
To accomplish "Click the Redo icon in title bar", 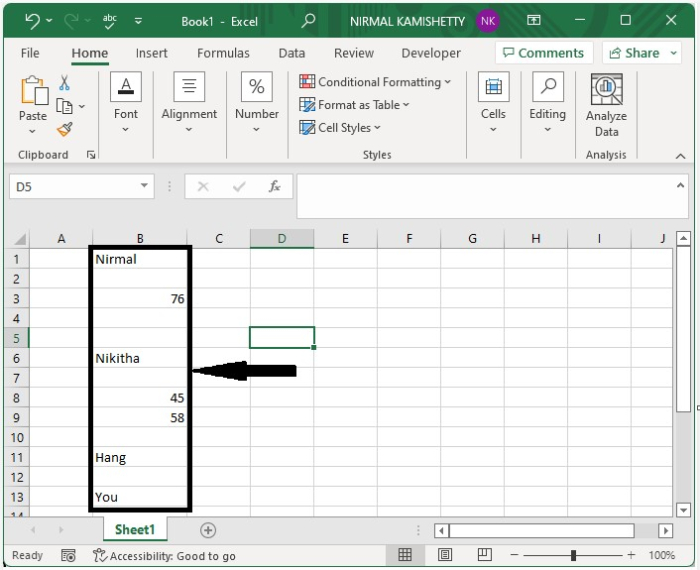I will (71, 21).
